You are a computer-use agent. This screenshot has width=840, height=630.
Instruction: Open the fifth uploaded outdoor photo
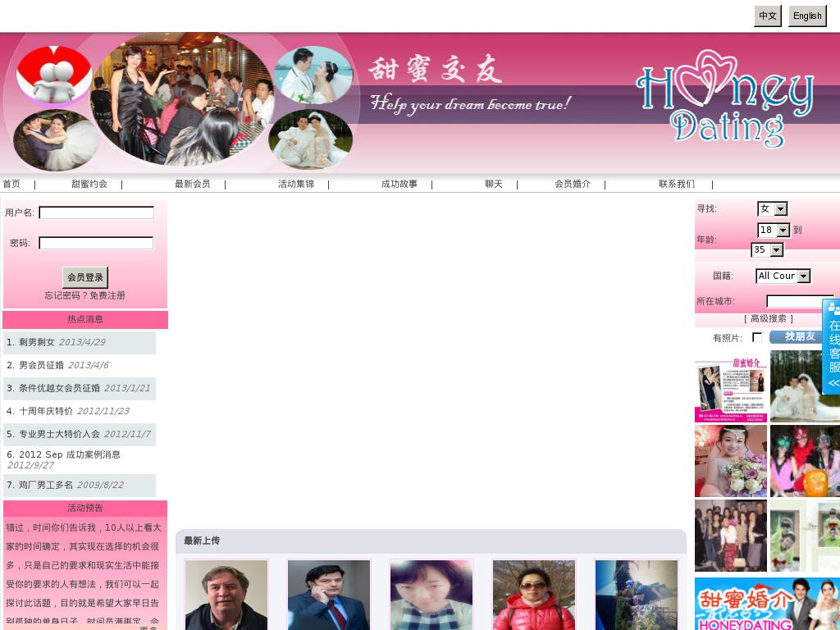(637, 596)
